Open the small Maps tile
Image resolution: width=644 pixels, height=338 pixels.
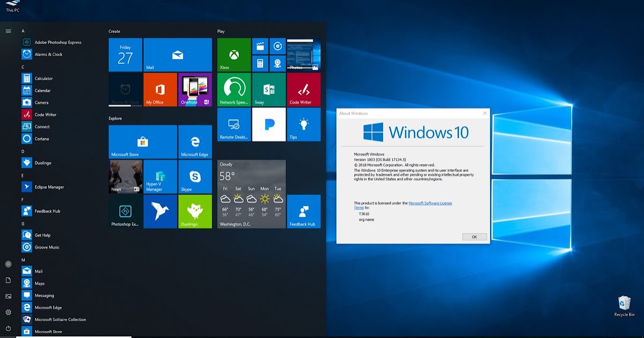tap(277, 63)
